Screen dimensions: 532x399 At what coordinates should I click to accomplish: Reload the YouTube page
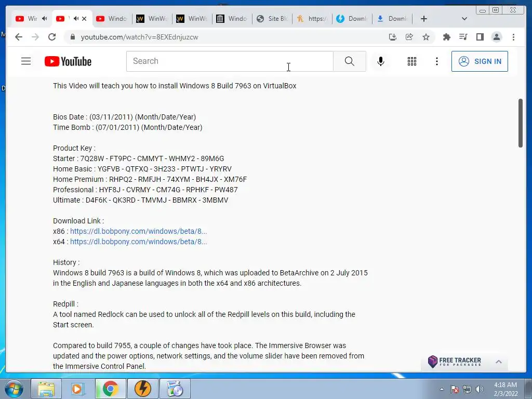(52, 37)
